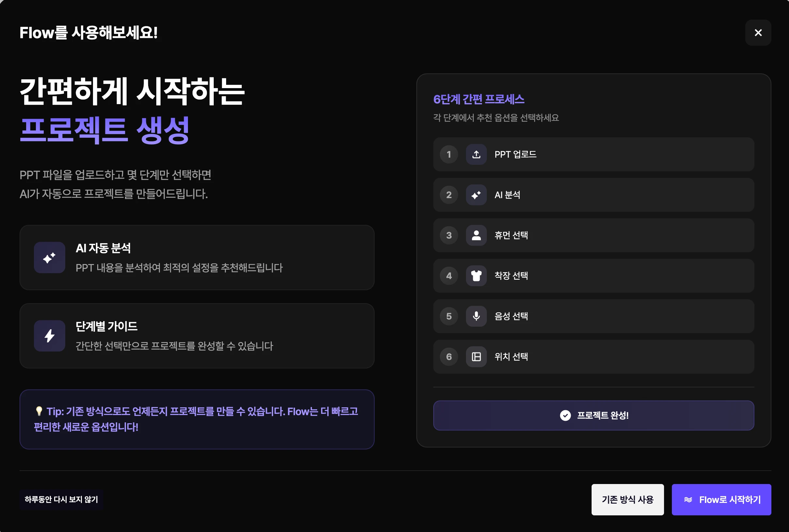
Task: Click the 음성 선택 microphone icon
Action: point(476,316)
